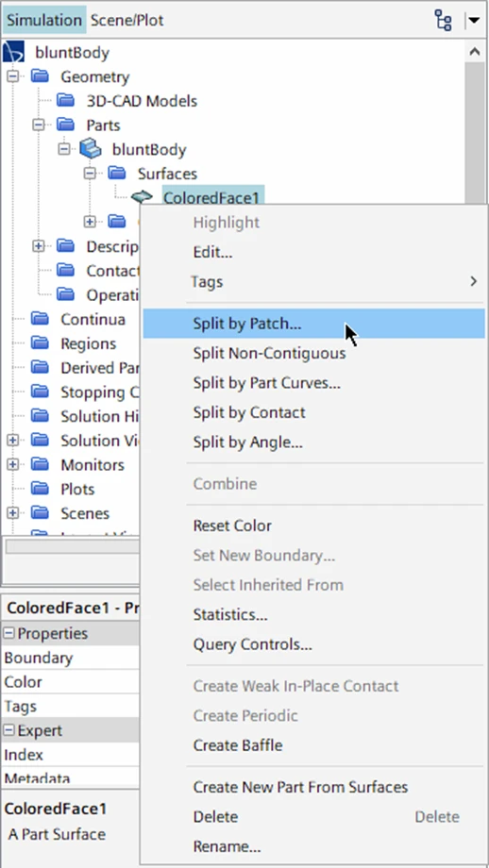Click the ColoredFace1 surface icon
Viewport: 489px width, 868px height.
point(143,196)
